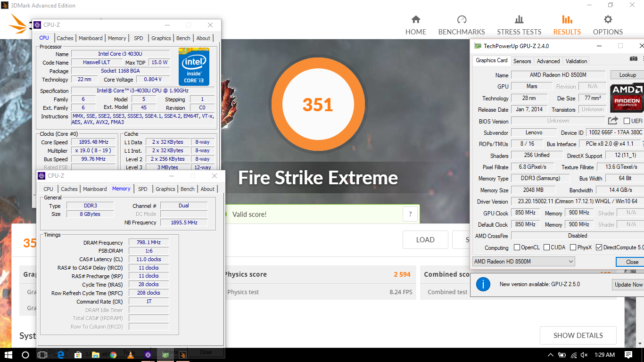Open Action Center notifications
The height and width of the screenshot is (362, 644).
(x=629, y=355)
